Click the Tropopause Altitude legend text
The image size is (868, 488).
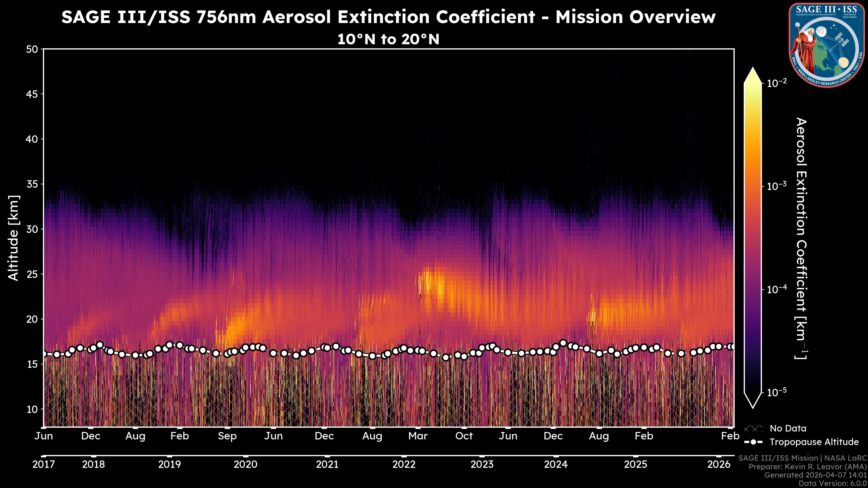tap(814, 442)
